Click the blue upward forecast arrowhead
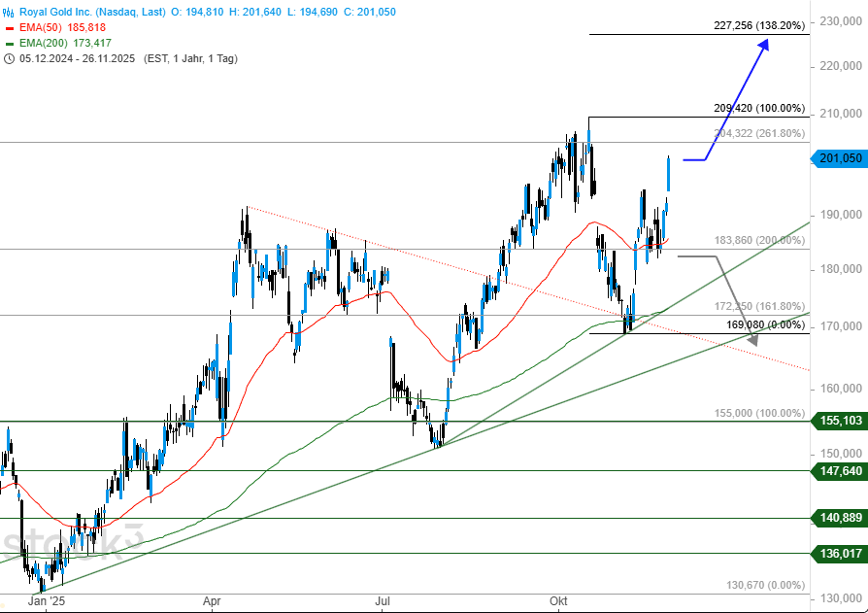The width and height of the screenshot is (868, 613). 765,43
